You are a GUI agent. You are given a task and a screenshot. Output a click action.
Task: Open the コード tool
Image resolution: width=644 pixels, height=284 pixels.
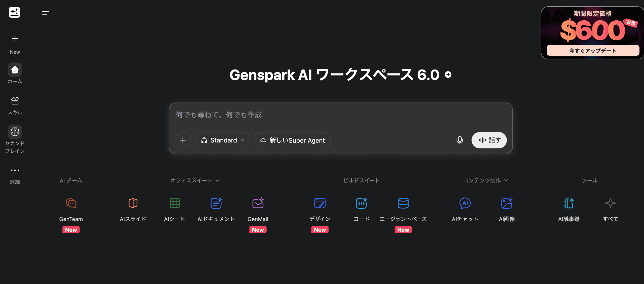pyautogui.click(x=361, y=209)
